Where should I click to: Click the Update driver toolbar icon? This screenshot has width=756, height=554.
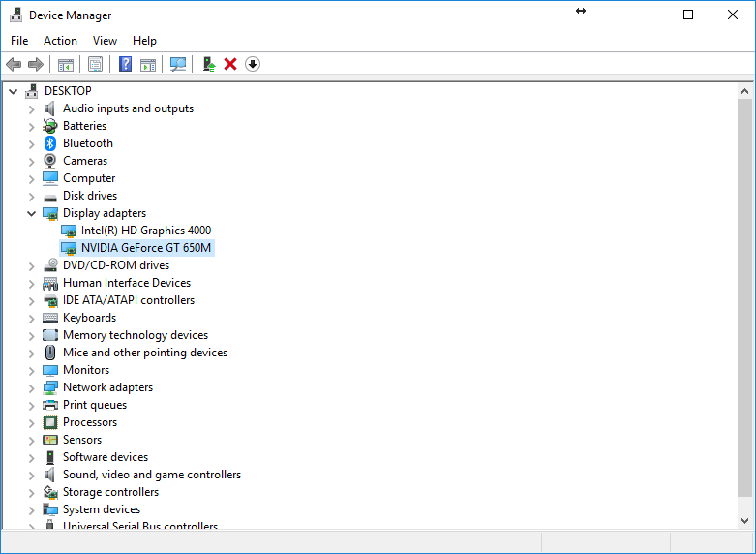[208, 64]
